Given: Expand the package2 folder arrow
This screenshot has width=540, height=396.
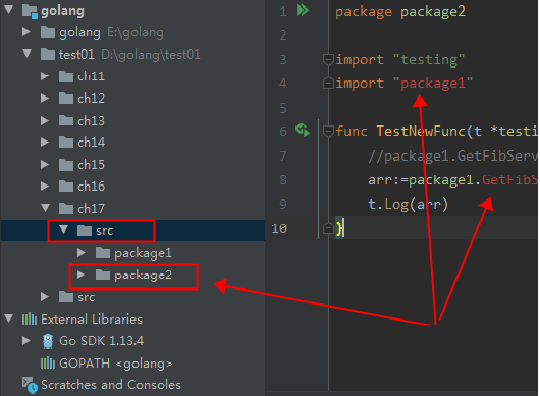Looking at the screenshot, I should coord(81,275).
